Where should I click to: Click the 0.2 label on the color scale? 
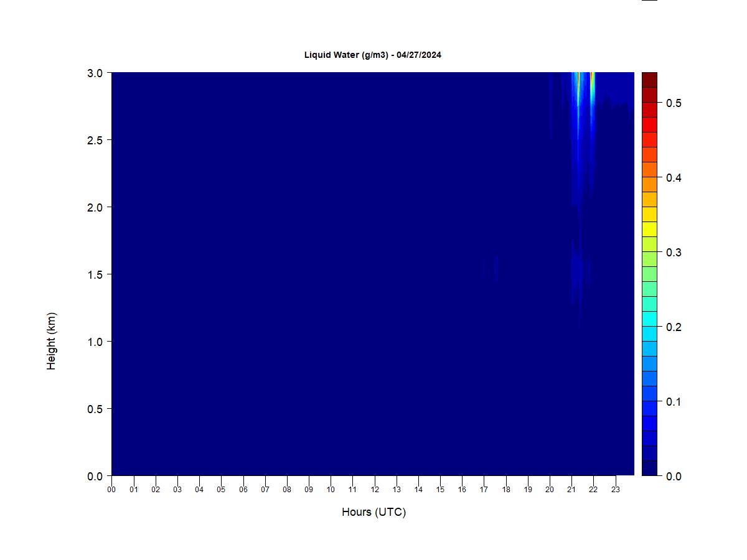click(674, 327)
